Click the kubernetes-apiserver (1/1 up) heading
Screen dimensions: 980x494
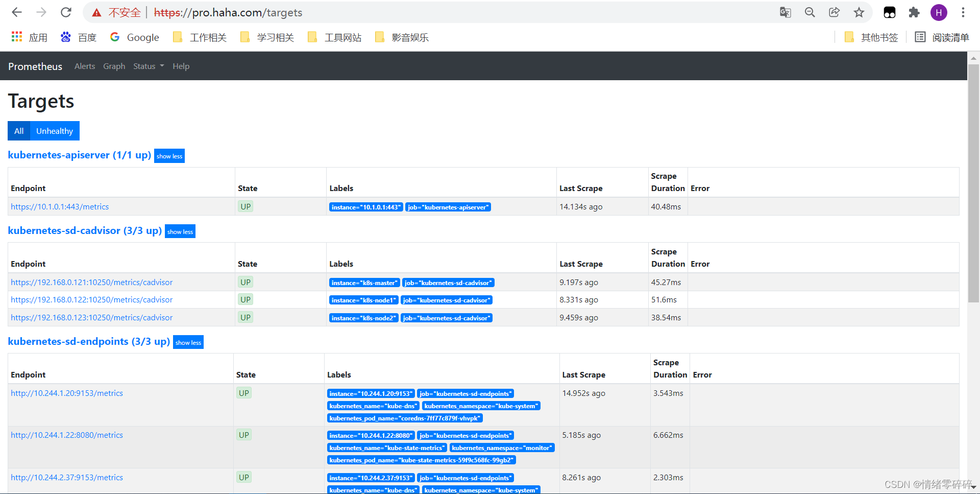[80, 155]
